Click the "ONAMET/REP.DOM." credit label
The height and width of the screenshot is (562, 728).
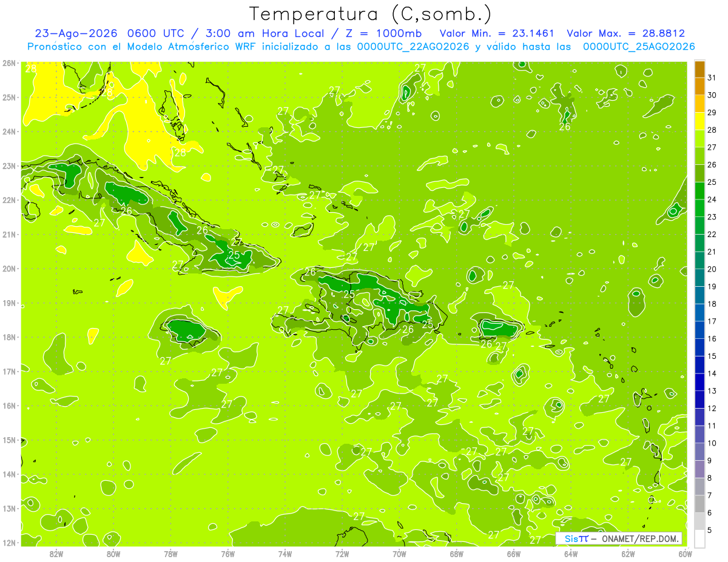[639, 538]
